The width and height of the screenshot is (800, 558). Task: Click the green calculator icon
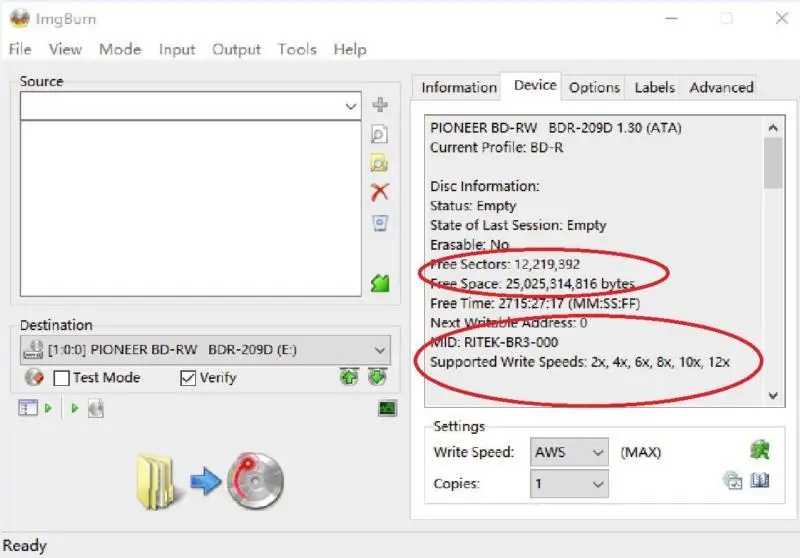point(380,283)
